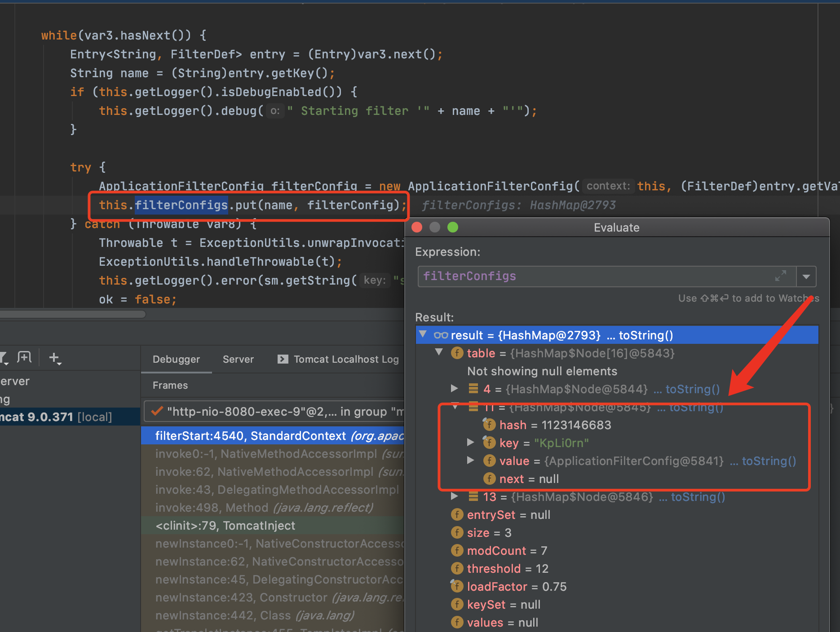Click the toString() link for node 13
The width and height of the screenshot is (840, 632).
tap(698, 497)
